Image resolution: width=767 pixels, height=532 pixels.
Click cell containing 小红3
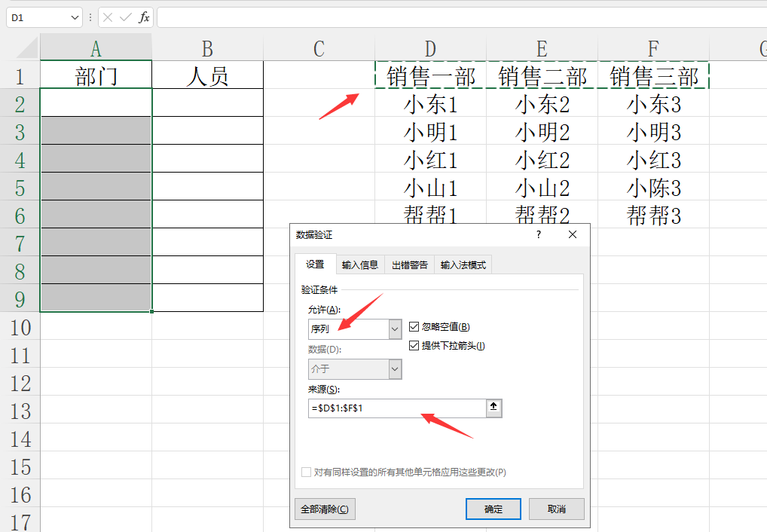pyautogui.click(x=653, y=160)
